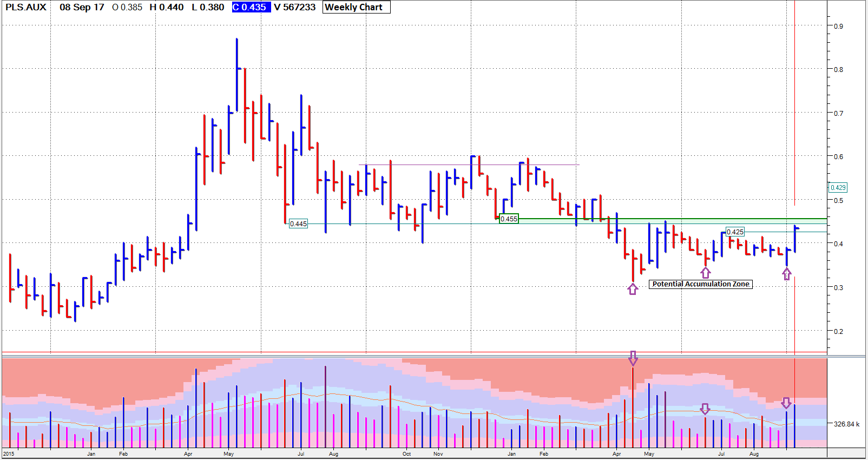Click the 2015 label on the time axis

tap(9, 454)
